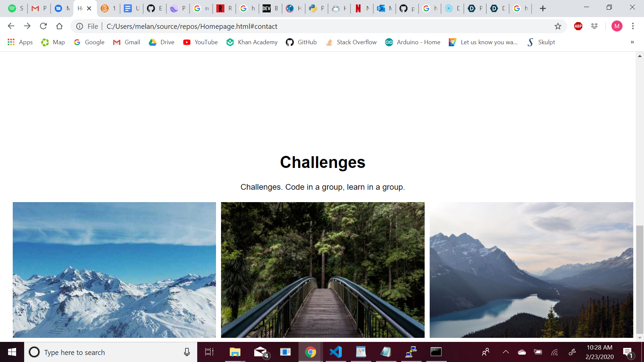Open the Khan Academy bookmark
This screenshot has width=644, height=362.
(252, 42)
